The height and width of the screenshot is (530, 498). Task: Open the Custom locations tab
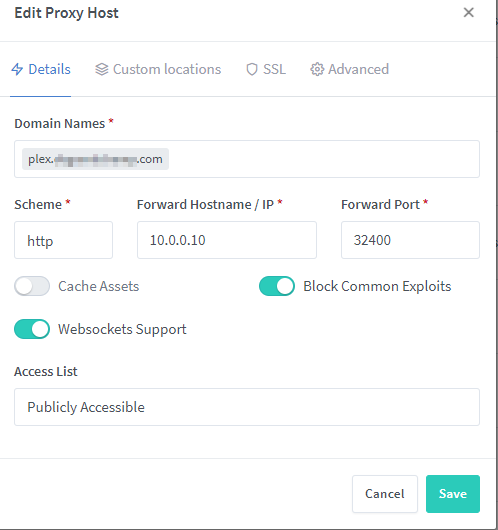158,69
